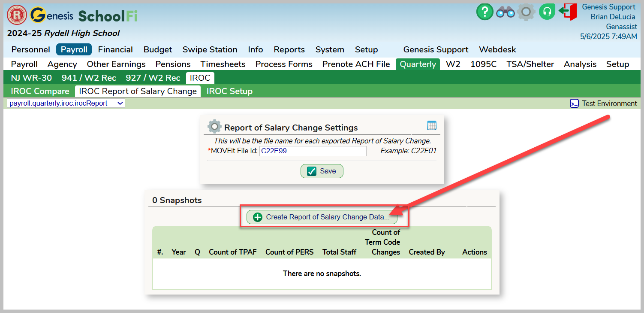The width and height of the screenshot is (644, 313).
Task: Go to the Prenote ACH File tab
Action: [x=356, y=64]
